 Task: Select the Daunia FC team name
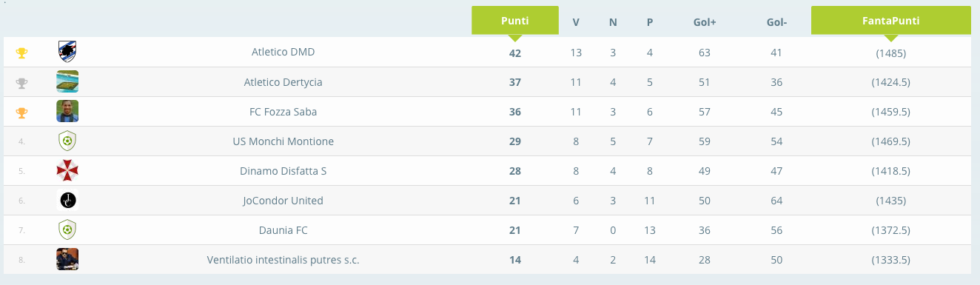pyautogui.click(x=283, y=230)
